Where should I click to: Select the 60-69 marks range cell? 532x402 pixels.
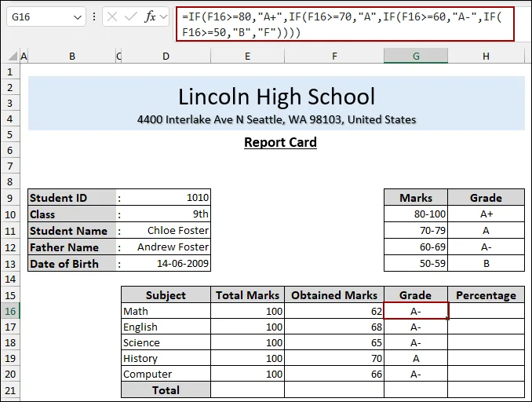tap(416, 247)
